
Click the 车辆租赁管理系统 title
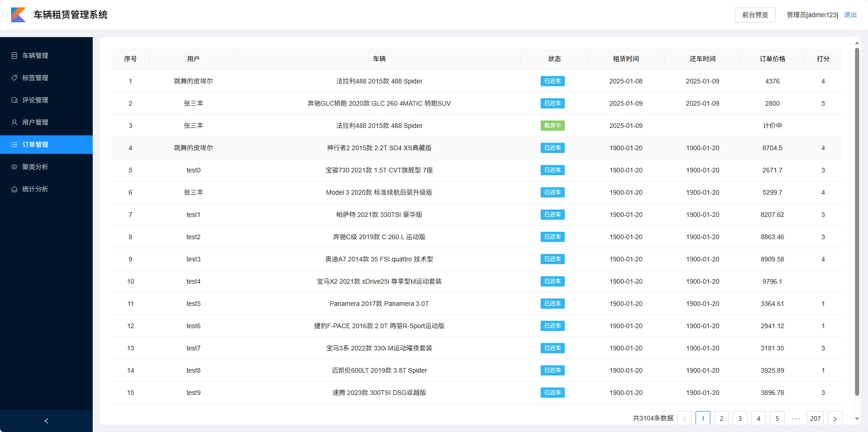[70, 15]
